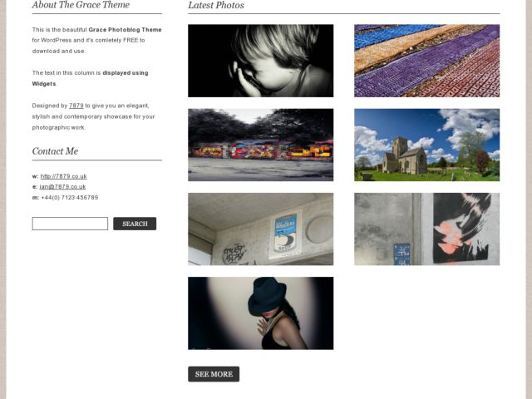Open the church under blue sky photo
Viewport: 532px width, 399px height.
426,145
